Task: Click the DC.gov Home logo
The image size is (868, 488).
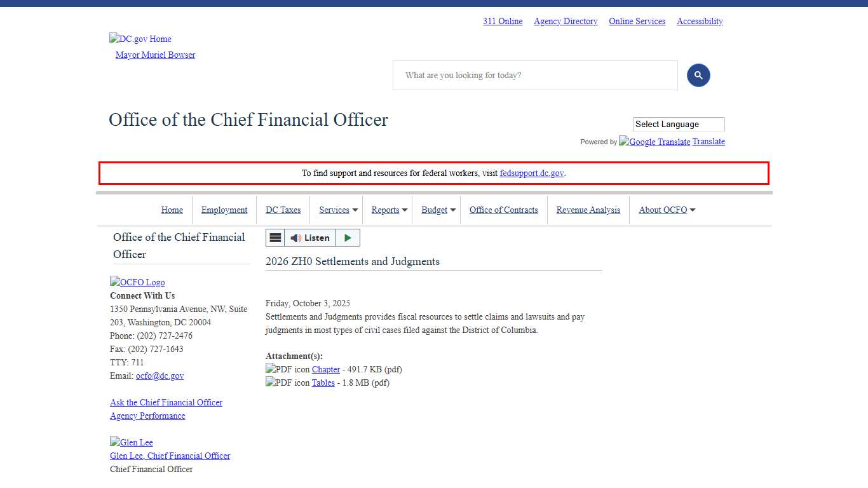Action: [x=140, y=39]
